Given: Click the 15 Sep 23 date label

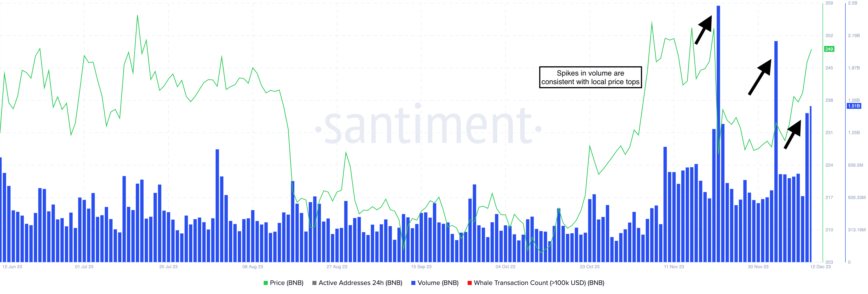Looking at the screenshot, I should [421, 267].
